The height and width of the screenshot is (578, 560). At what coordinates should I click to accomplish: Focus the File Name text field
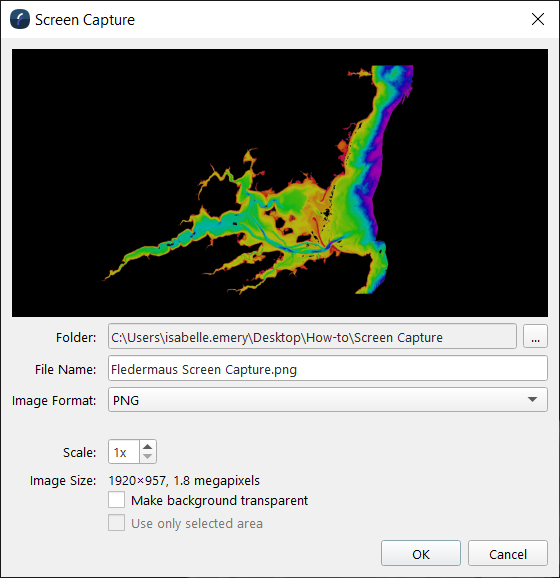[x=328, y=368]
